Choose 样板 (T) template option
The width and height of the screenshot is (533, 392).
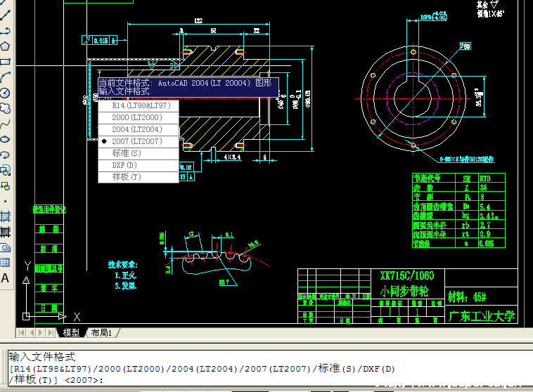139,177
